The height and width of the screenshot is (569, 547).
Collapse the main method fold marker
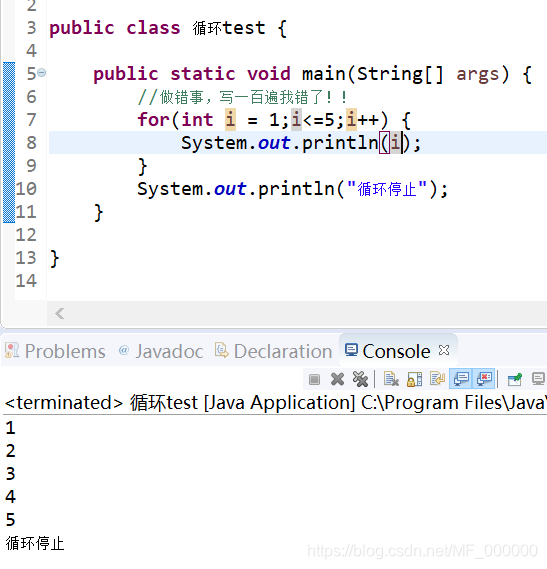pyautogui.click(x=42, y=73)
